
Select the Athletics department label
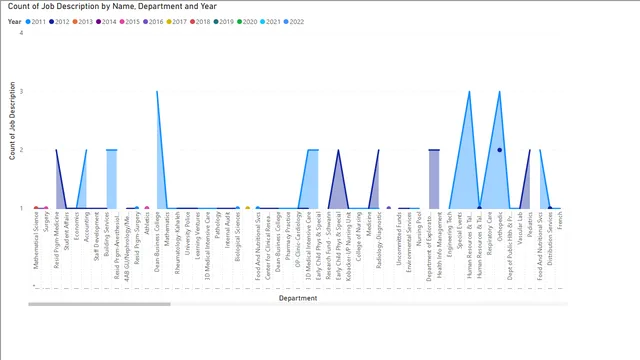click(147, 223)
